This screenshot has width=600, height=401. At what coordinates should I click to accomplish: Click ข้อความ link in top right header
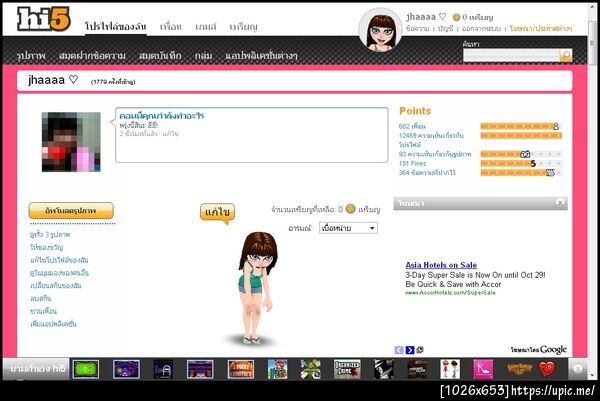417,29
